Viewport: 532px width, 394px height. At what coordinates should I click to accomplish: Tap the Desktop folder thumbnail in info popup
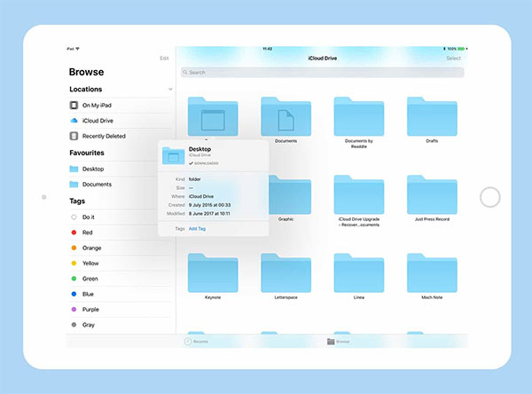tap(174, 155)
